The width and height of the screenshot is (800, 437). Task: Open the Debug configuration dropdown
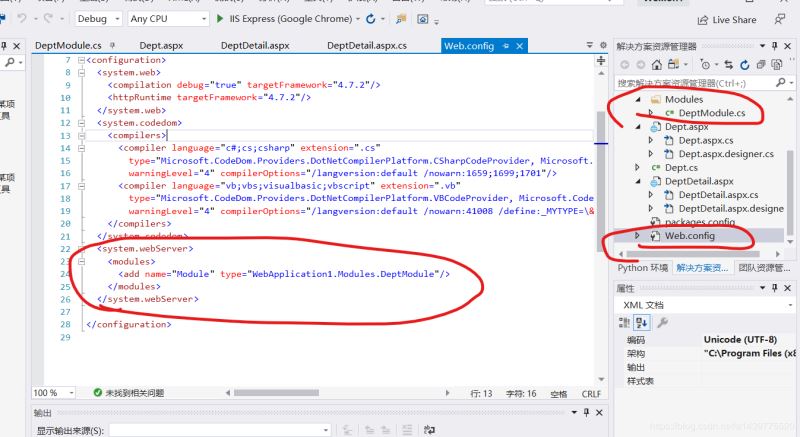[x=98, y=19]
